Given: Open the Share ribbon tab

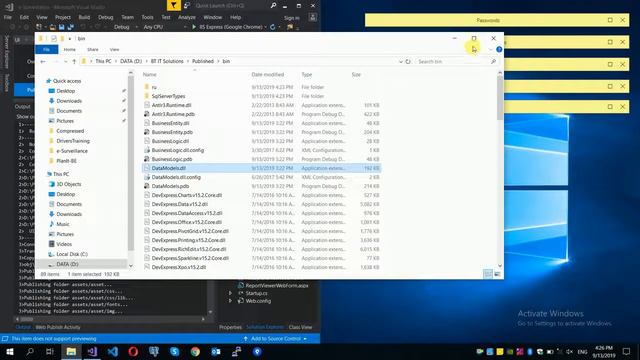Looking at the screenshot, I should tap(93, 49).
